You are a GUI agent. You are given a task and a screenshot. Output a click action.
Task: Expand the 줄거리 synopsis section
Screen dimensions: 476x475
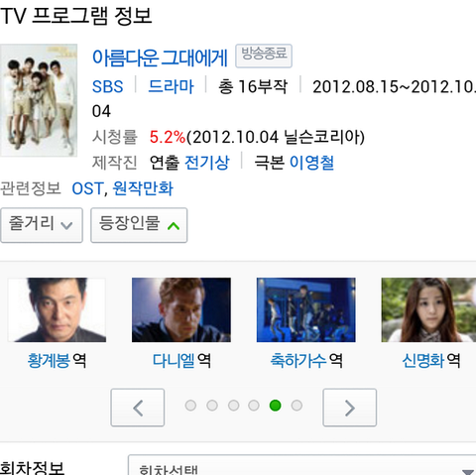tap(42, 225)
